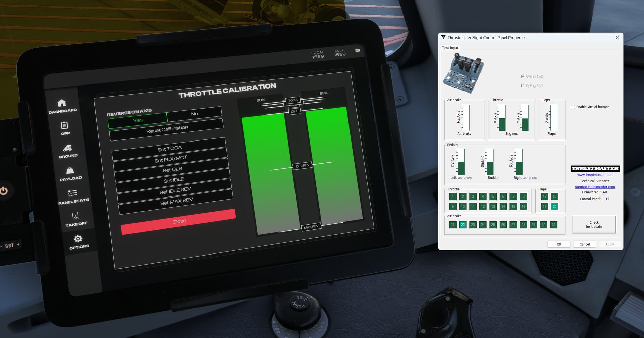
Task: Click Throttle button indicator 12
Action: 483,207
